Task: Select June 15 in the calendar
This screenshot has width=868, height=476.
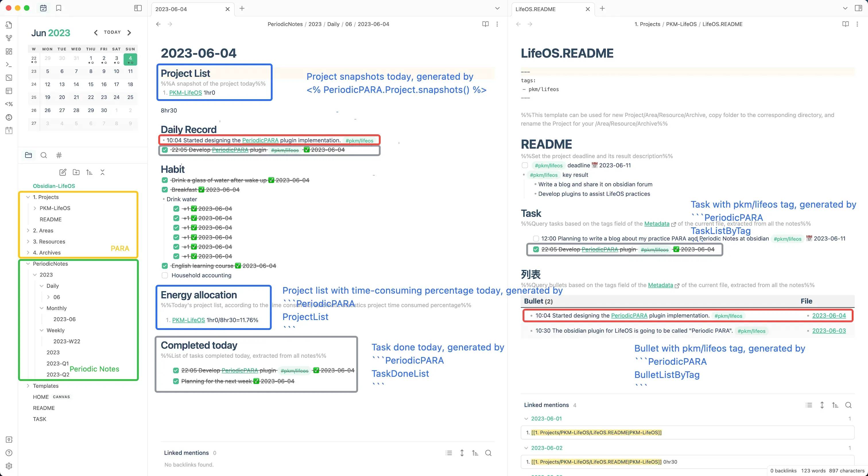Action: coord(91,85)
